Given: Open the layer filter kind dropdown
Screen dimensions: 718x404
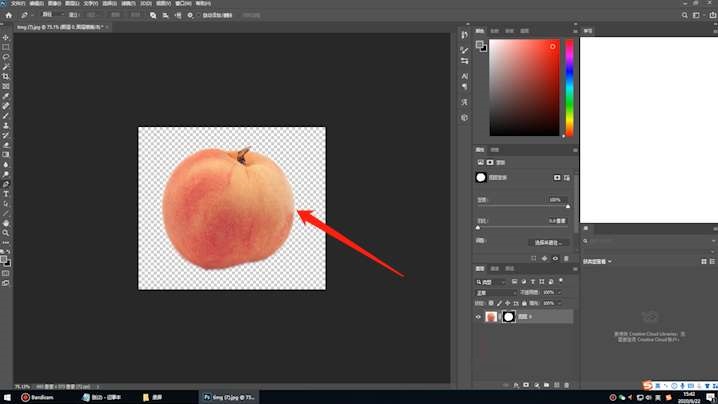Looking at the screenshot, I should (490, 282).
